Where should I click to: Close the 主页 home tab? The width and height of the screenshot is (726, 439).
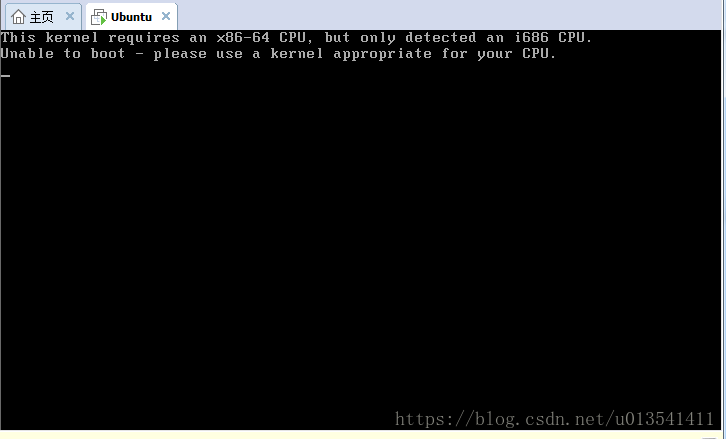pos(70,16)
